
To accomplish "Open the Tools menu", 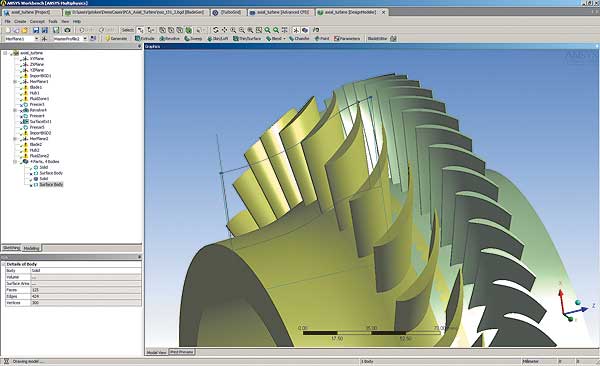I will [53, 21].
